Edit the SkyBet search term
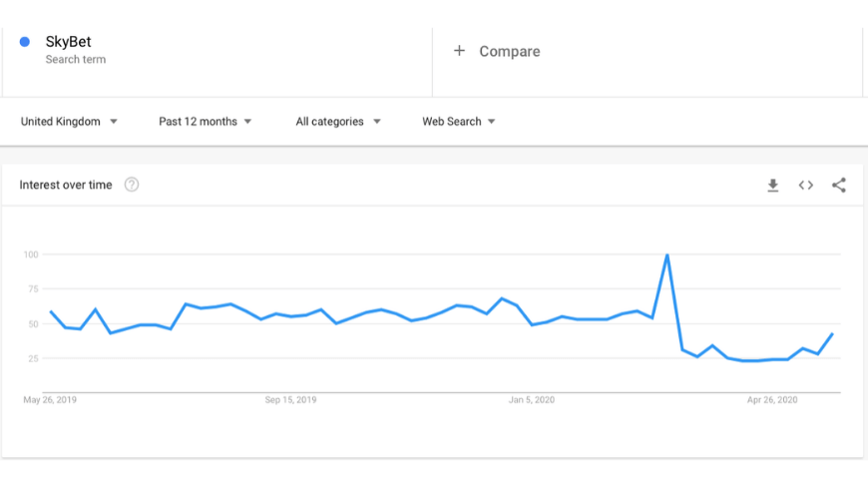868x488 pixels. pos(68,42)
